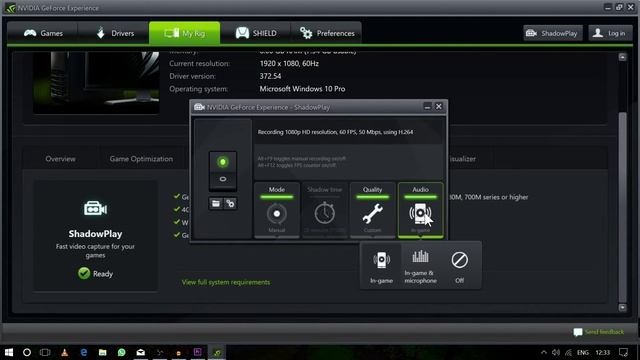
Task: Expand the Quality wrench panel
Action: coord(372,210)
